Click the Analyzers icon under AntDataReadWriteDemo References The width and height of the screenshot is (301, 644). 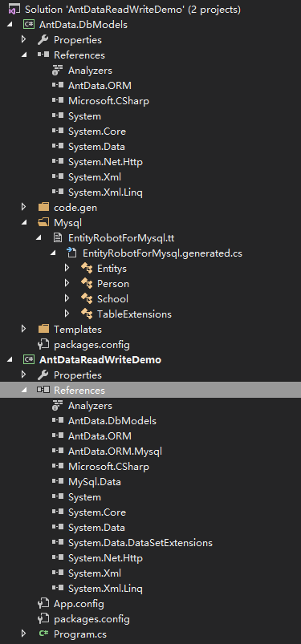pos(58,405)
